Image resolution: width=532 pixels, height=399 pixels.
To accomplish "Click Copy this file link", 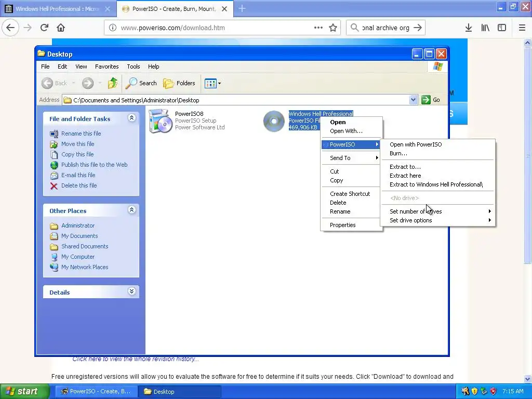I will (77, 154).
